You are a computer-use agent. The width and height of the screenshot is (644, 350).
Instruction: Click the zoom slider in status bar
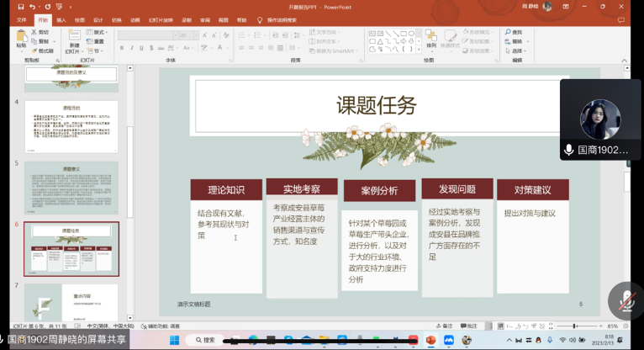[x=575, y=326]
